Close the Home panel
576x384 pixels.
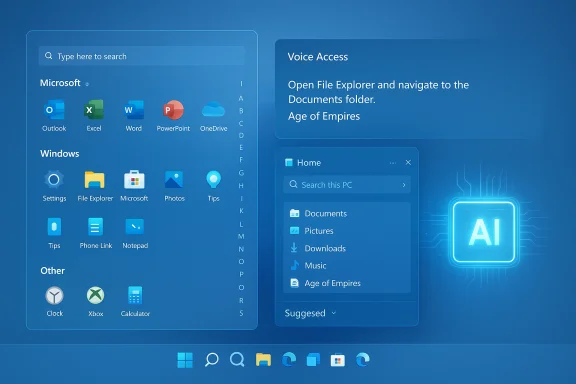[408, 162]
